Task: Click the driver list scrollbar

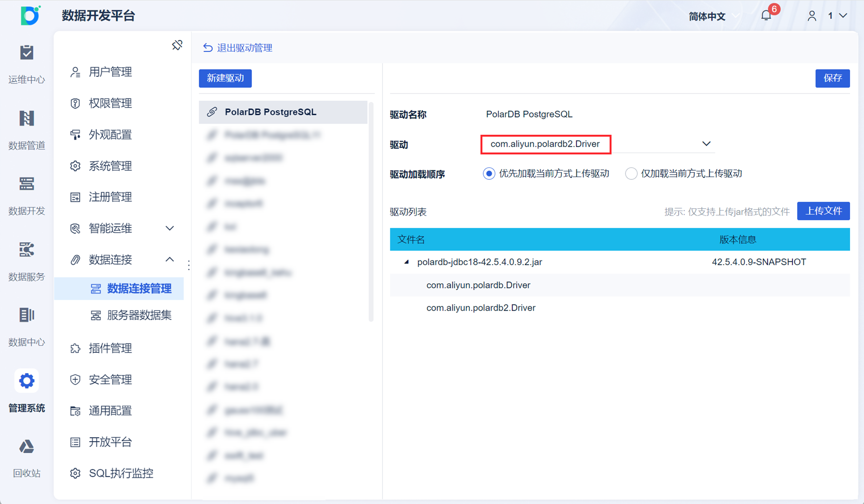Action: pyautogui.click(x=371, y=211)
